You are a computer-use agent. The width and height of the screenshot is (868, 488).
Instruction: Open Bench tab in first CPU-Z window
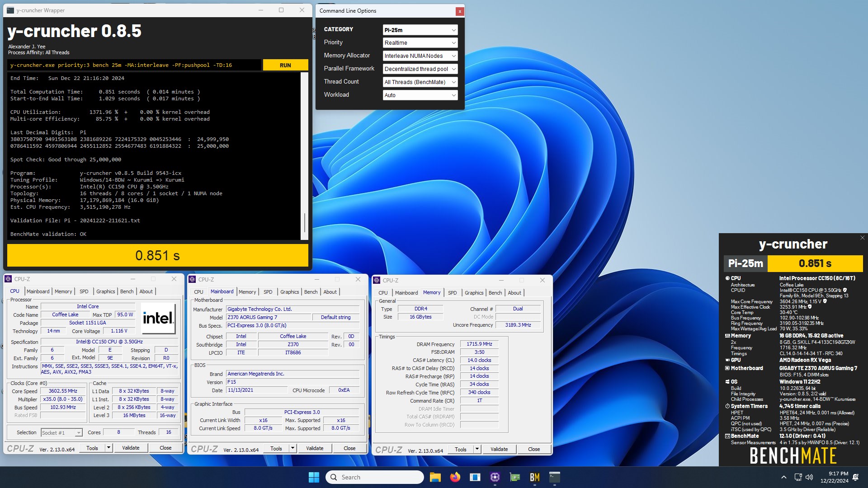[x=127, y=291]
